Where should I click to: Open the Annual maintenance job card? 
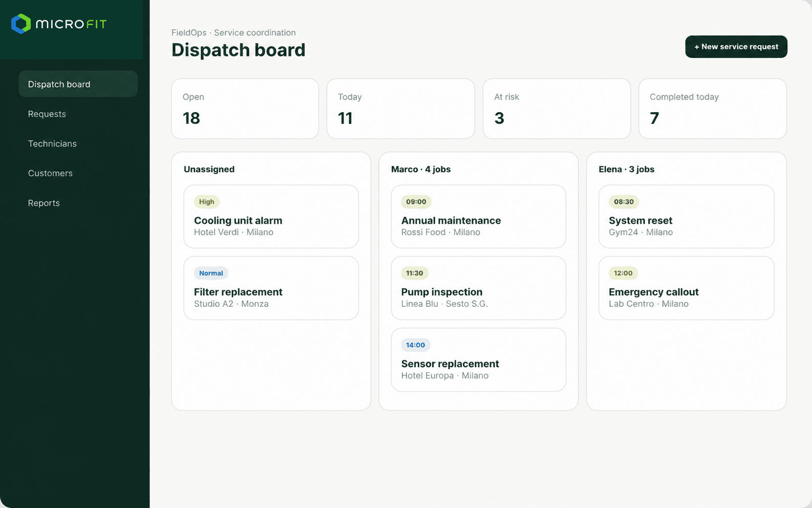pos(478,217)
